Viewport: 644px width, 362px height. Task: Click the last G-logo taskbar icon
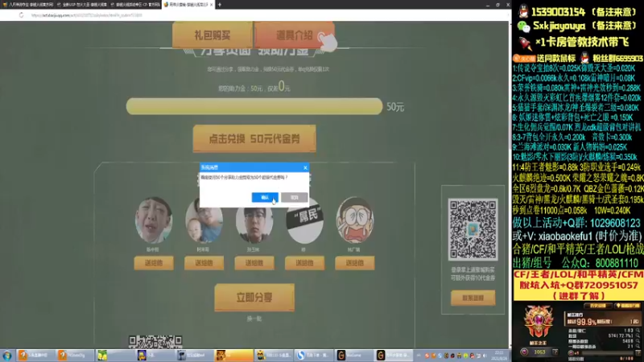[x=380, y=356]
